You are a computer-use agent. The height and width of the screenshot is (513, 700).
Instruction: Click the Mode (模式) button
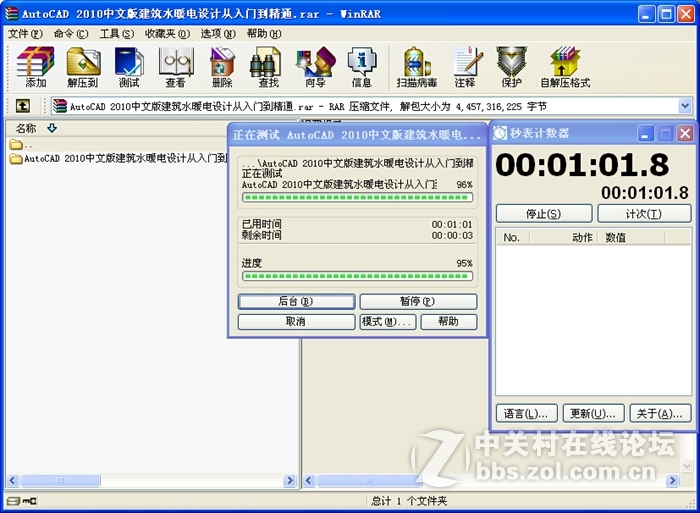pos(388,321)
